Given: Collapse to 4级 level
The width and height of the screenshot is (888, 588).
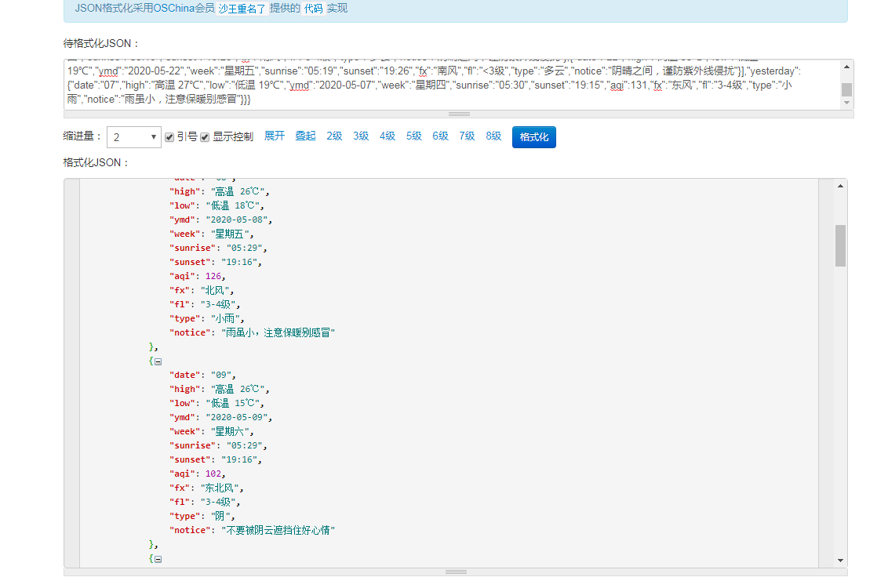Looking at the screenshot, I should pos(388,136).
